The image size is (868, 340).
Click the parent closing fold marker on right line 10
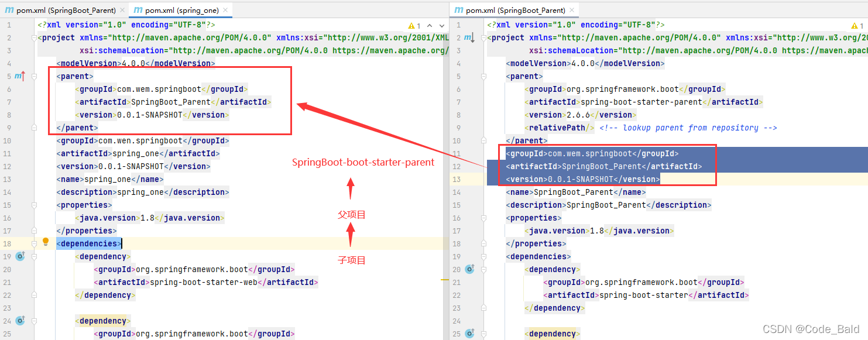click(x=483, y=140)
